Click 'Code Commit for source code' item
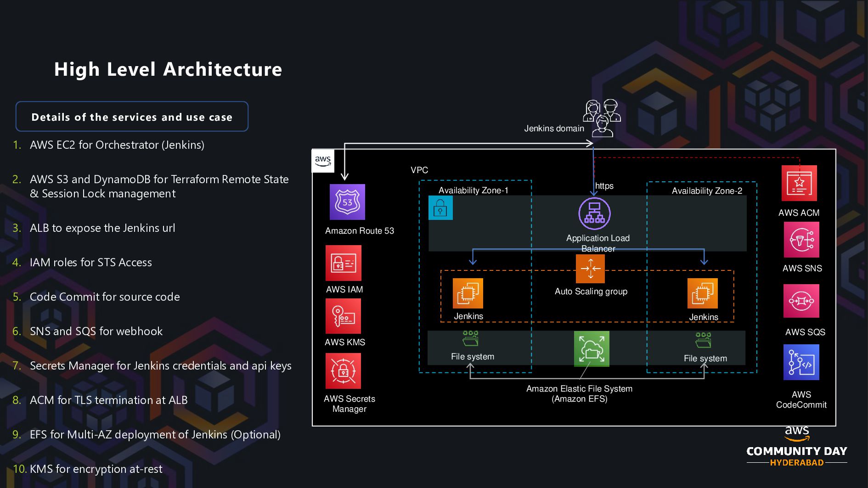The width and height of the screenshot is (868, 488). tap(105, 297)
